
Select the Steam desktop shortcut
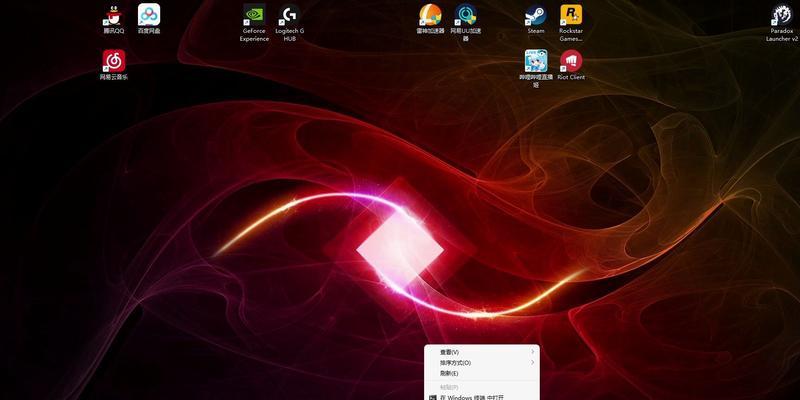(x=536, y=19)
